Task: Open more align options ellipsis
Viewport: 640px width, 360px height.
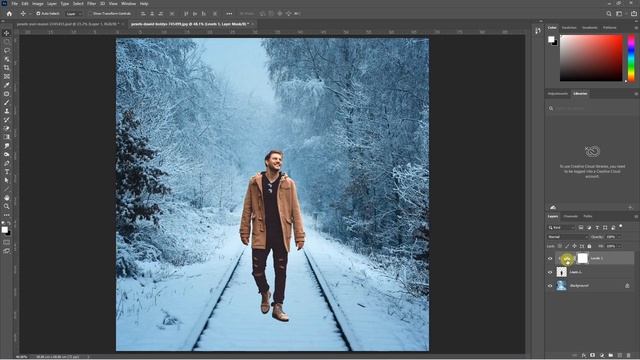Action: point(229,13)
